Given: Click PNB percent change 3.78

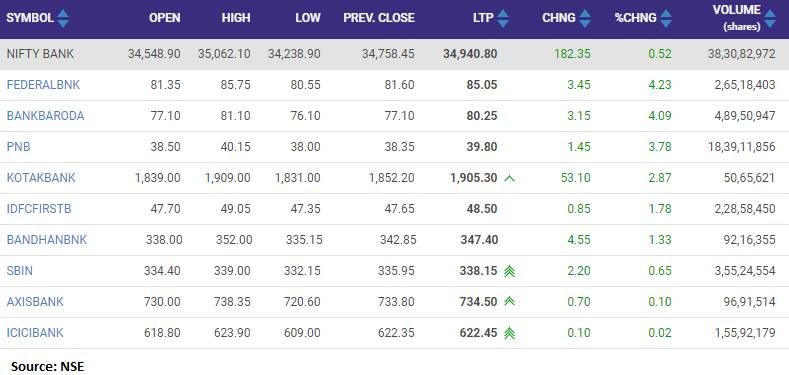Looking at the screenshot, I should [660, 147].
